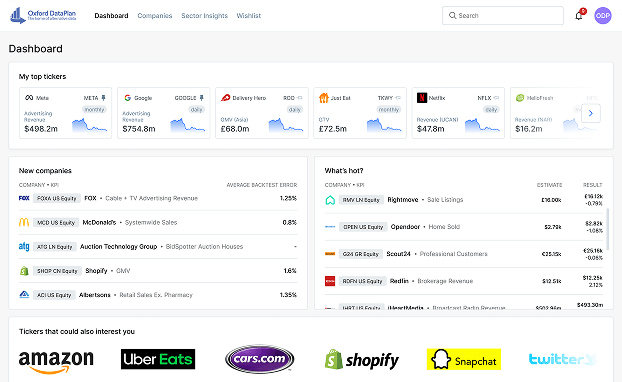The width and height of the screenshot is (622, 382).
Task: Click the HelloFresh logo icon
Action: pyautogui.click(x=520, y=98)
